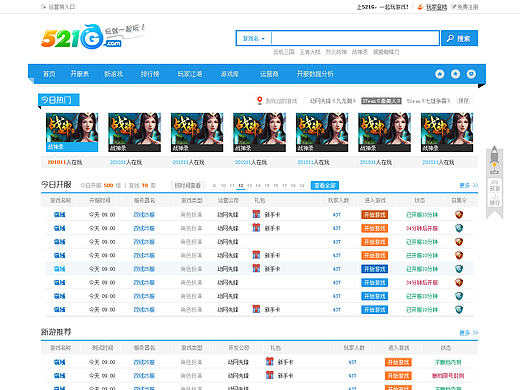Select the 9 o'clock hour tab
The height and width of the screenshot is (390, 520).
coord(214,185)
